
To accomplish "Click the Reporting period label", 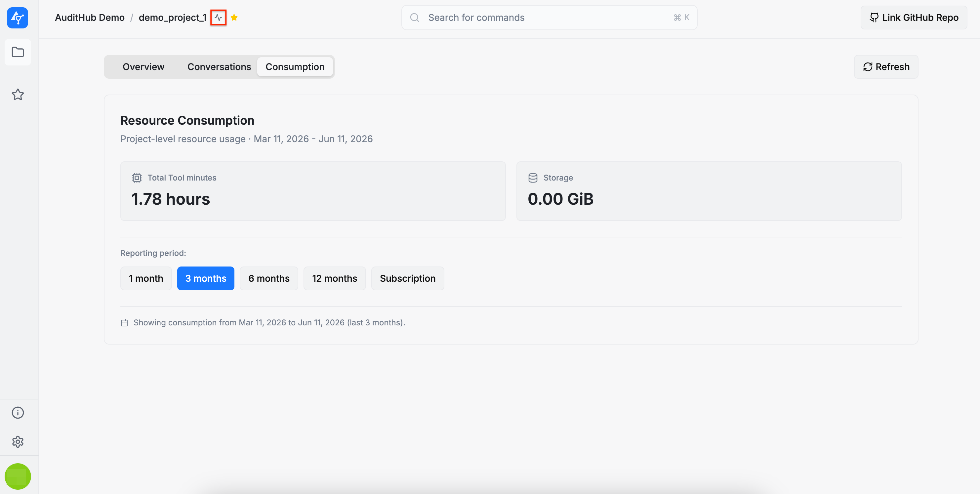I will pyautogui.click(x=153, y=253).
